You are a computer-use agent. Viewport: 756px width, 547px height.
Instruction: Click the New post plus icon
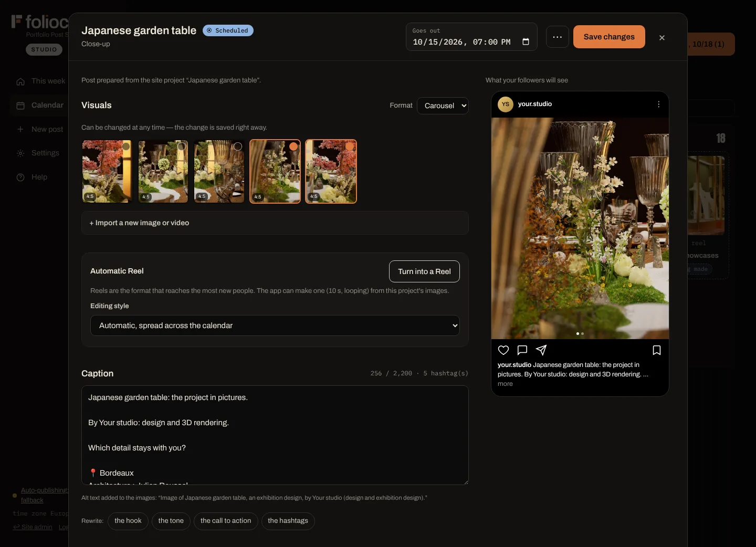point(20,129)
